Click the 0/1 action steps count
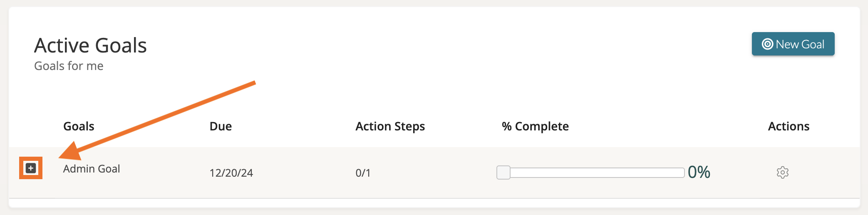Screen dimensions: 868x215 pyautogui.click(x=363, y=173)
